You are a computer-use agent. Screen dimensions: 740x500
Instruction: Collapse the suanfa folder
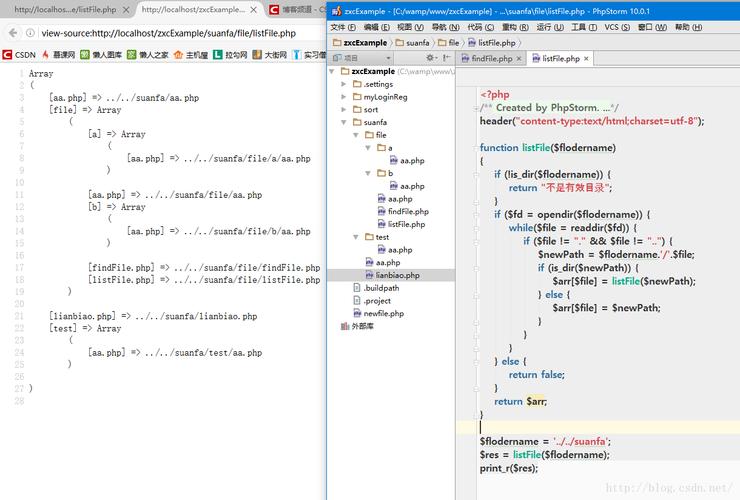(x=344, y=122)
